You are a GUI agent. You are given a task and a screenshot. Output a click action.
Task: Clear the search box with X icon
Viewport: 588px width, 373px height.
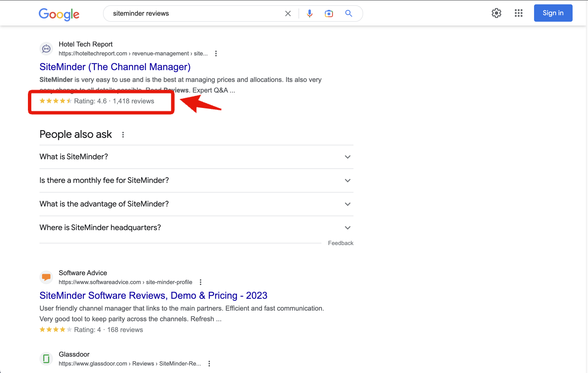[x=288, y=13]
